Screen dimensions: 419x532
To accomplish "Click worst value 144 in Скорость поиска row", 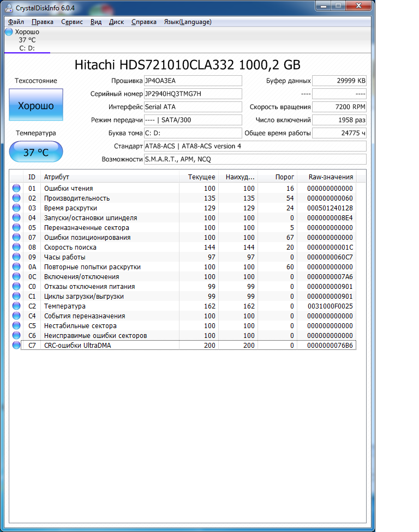I will coord(249,247).
